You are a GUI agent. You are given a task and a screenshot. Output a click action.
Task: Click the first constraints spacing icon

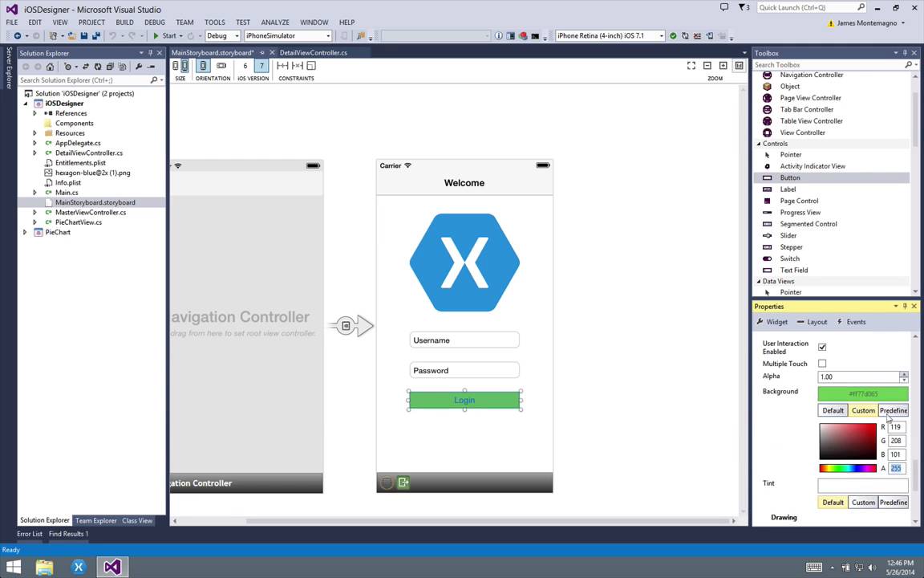tap(283, 66)
